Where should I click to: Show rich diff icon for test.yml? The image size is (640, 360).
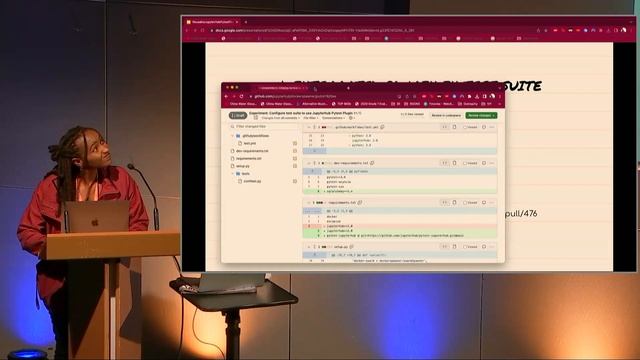[454, 127]
